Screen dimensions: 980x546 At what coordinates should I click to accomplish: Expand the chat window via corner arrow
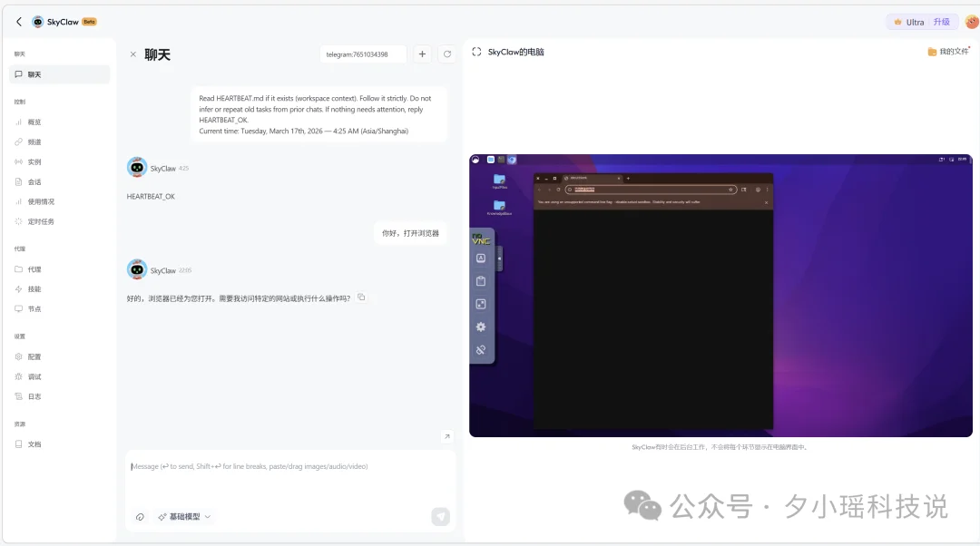click(x=446, y=436)
